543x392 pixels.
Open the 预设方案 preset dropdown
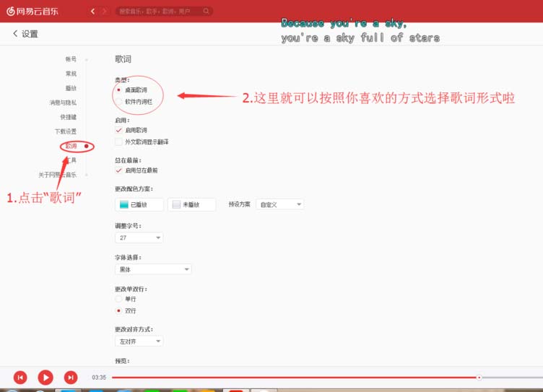[x=280, y=204]
